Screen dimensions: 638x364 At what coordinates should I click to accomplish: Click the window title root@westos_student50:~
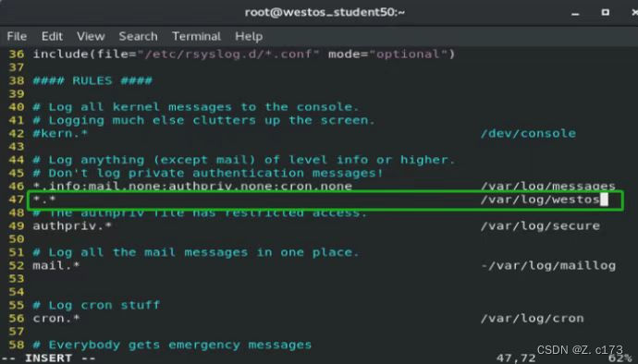tap(325, 12)
